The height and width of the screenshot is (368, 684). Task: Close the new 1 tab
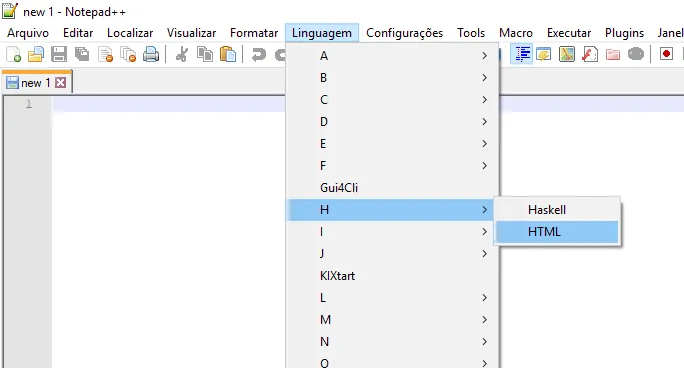click(61, 82)
